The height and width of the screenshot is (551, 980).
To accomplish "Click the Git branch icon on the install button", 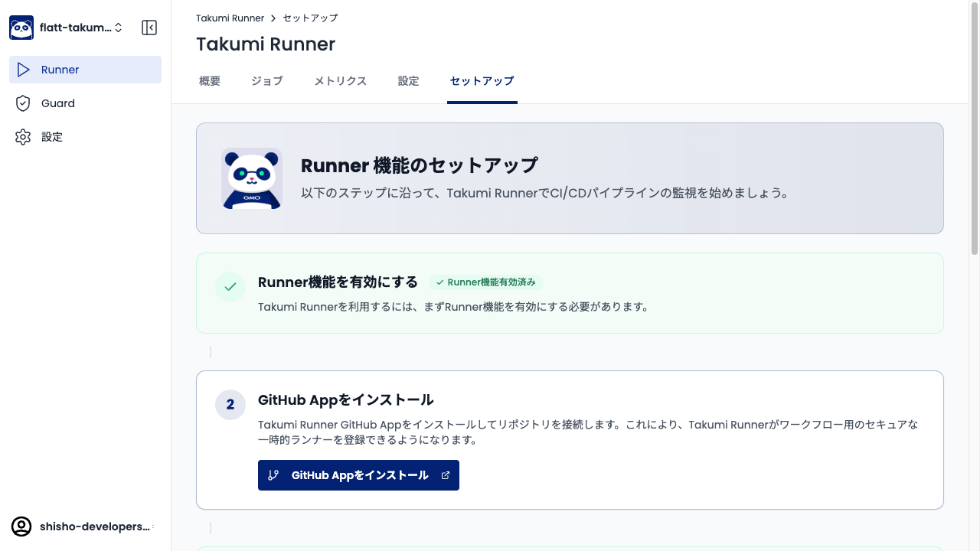I will (x=273, y=474).
